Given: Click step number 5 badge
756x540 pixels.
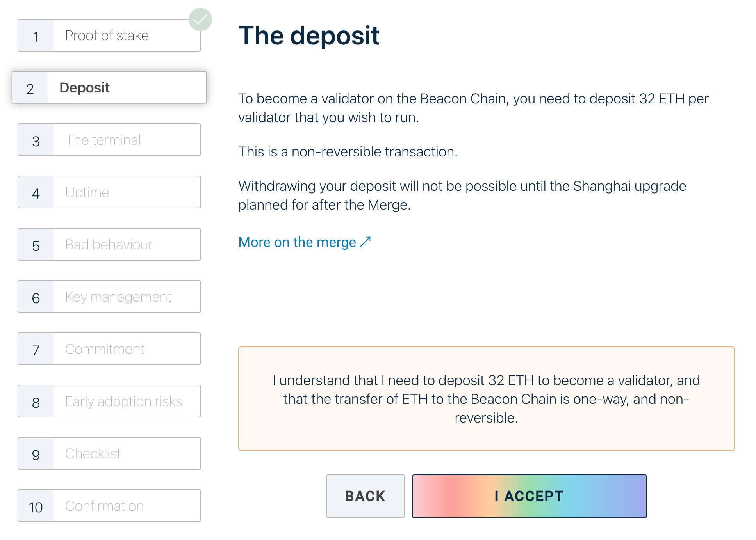Looking at the screenshot, I should pyautogui.click(x=36, y=245).
